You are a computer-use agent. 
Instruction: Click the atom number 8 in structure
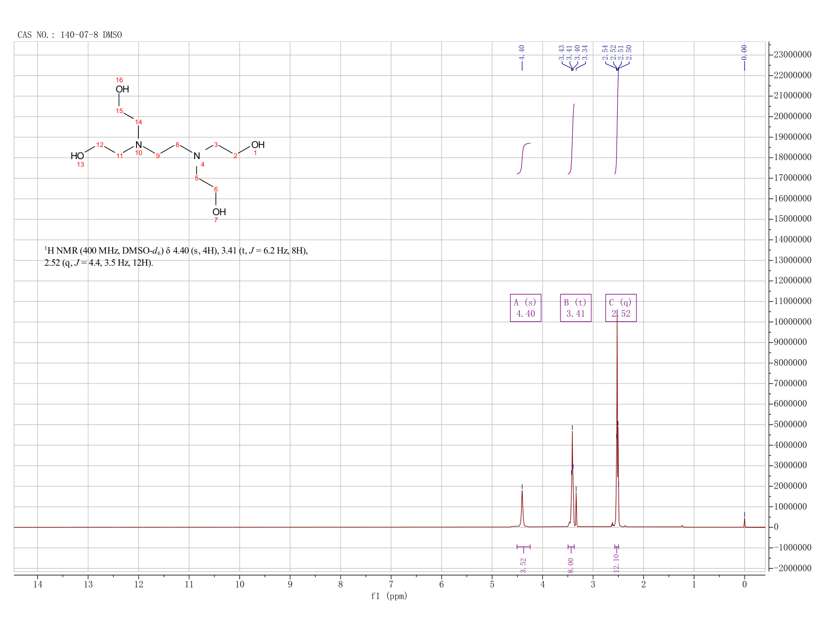pos(177,145)
